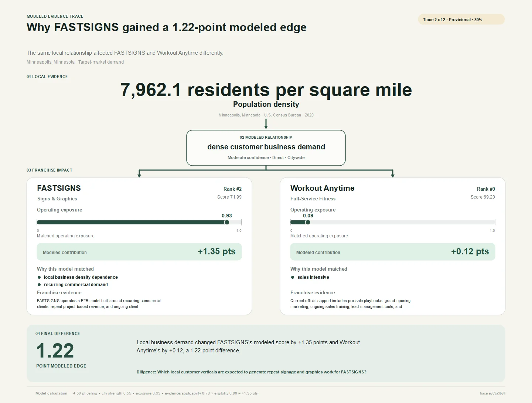Click the "Rank #9" label
532x403 pixels.
coord(486,189)
